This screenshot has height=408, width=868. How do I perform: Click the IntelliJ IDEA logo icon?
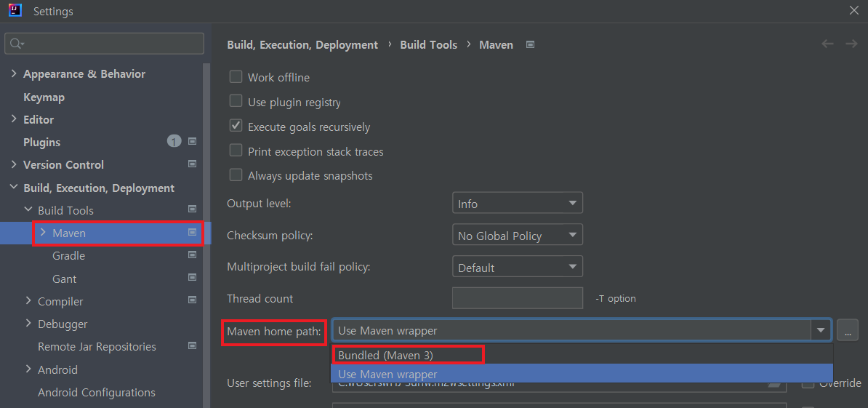15,10
